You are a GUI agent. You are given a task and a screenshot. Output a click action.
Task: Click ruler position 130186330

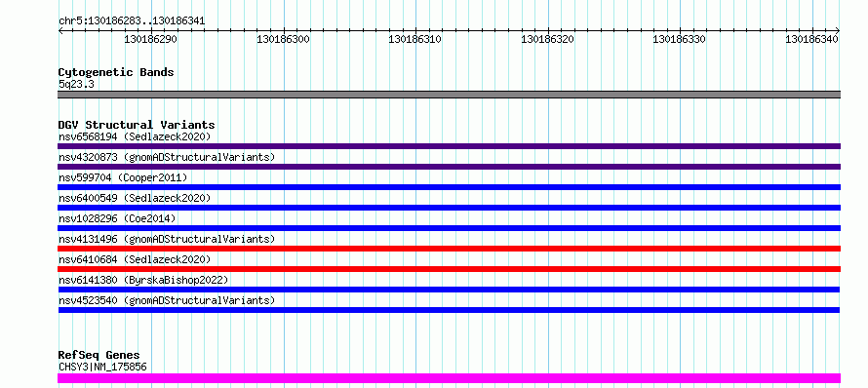click(680, 39)
